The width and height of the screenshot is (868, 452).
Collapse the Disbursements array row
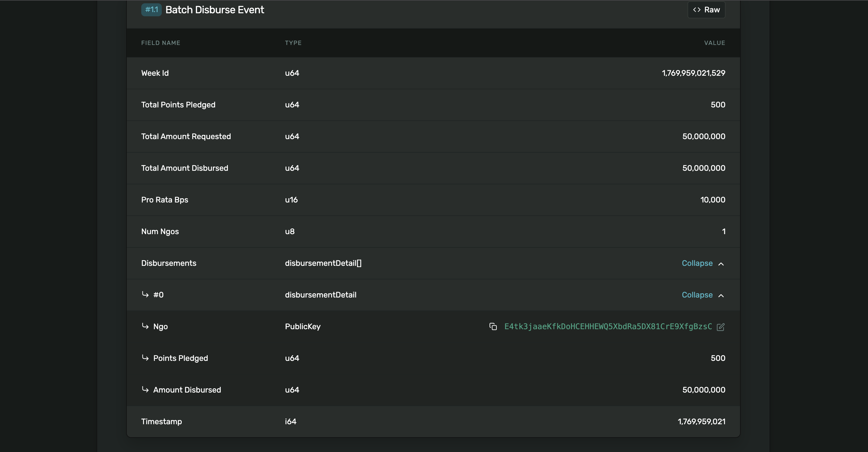click(x=697, y=263)
